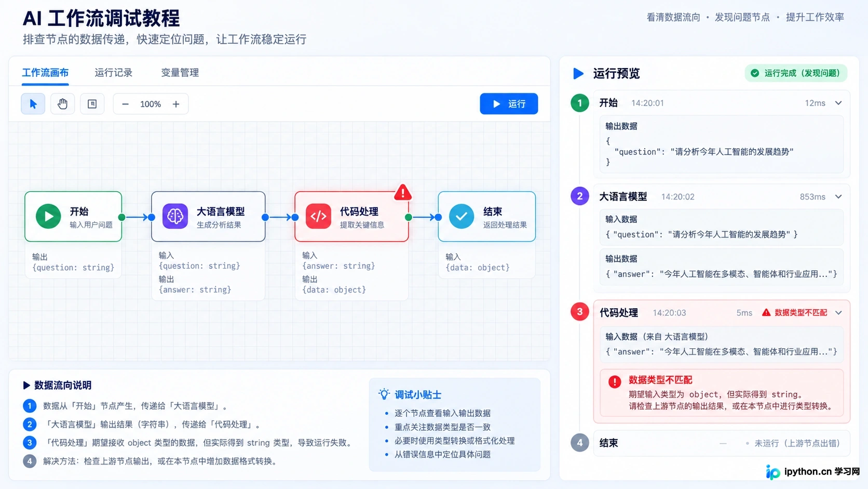Screen dimensions: 868x489
Task: Select the pointer cursor tool
Action: point(33,104)
